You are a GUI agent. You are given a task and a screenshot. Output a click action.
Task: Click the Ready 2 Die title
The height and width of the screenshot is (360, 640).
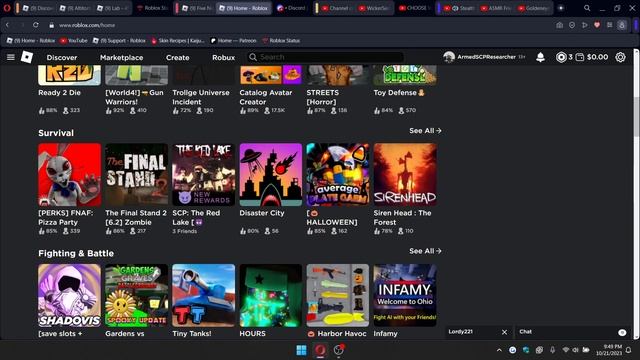click(60, 93)
